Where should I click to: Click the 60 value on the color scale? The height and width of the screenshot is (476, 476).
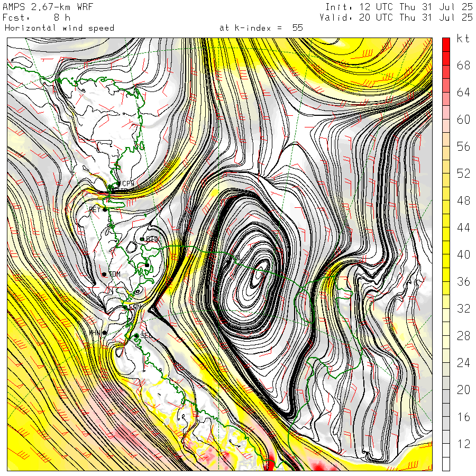pos(463,120)
